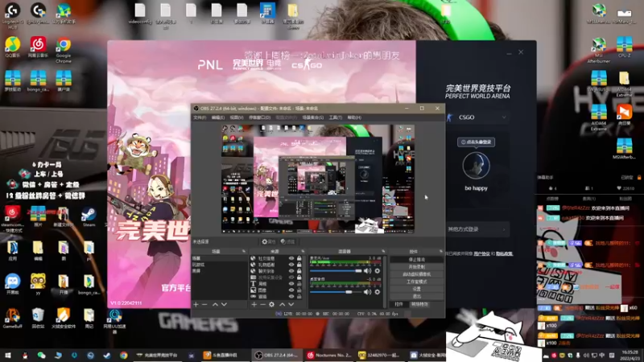Open the 网易UU加速器 desktop icon
Image resolution: width=644 pixels, height=362 pixels.
pos(114,321)
